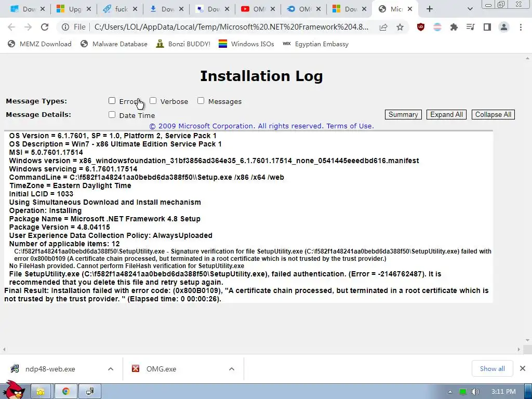Click the Summary button
Screen dimensions: 532x399
click(x=403, y=115)
